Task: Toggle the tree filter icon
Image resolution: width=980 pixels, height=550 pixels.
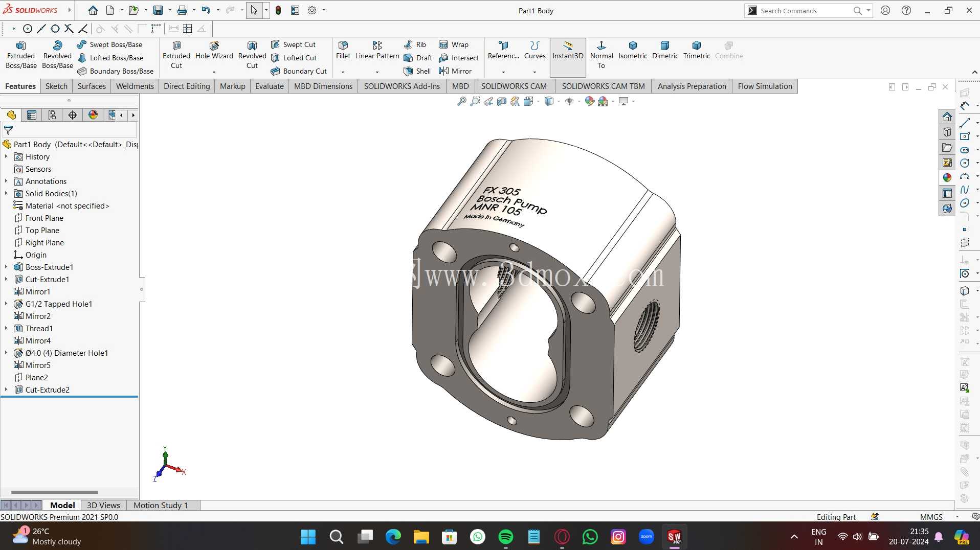Action: coord(8,130)
